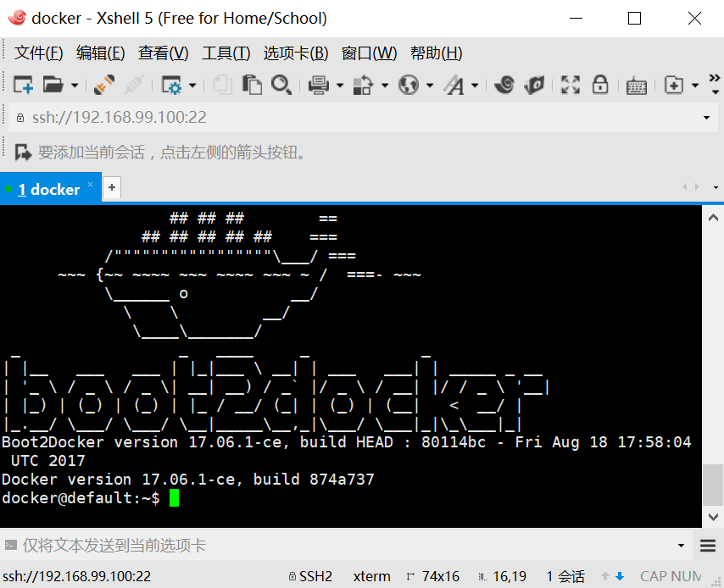Toggle Full screen mode icon
This screenshot has height=588, width=724.
571,85
